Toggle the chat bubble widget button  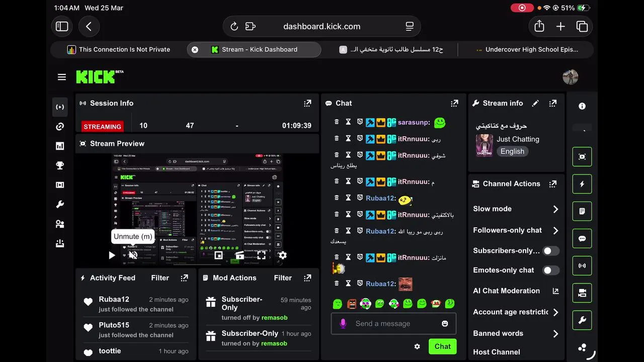pyautogui.click(x=582, y=238)
